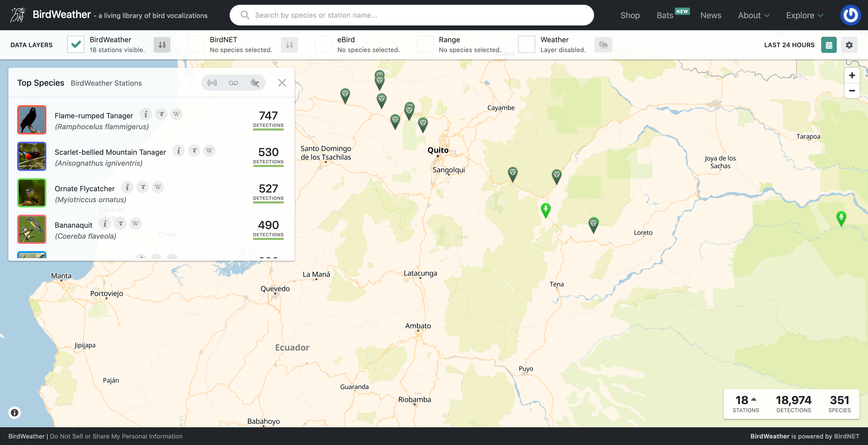Viewport: 868px width, 445px height.
Task: Click the 18,974 detections total
Action: tap(794, 404)
